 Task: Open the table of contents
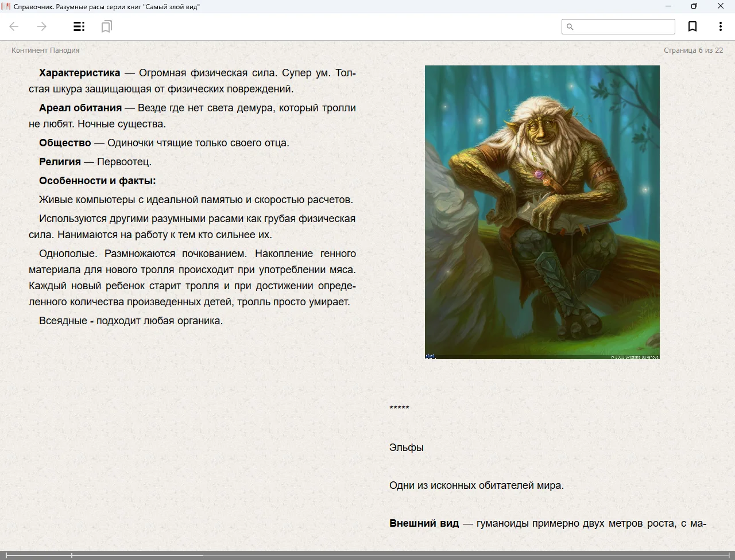tap(79, 26)
